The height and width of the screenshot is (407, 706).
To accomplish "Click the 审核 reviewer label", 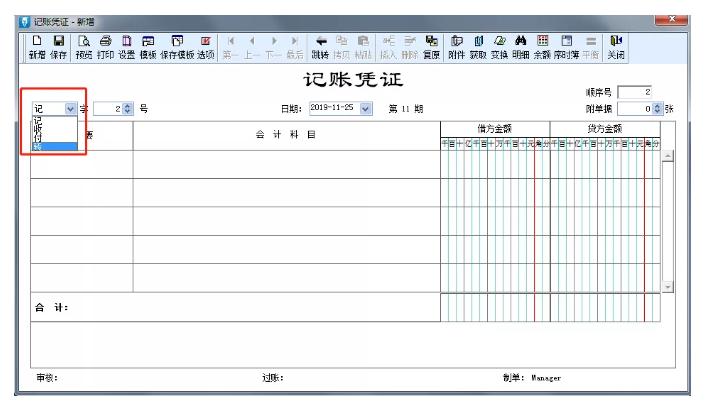I will [x=47, y=378].
